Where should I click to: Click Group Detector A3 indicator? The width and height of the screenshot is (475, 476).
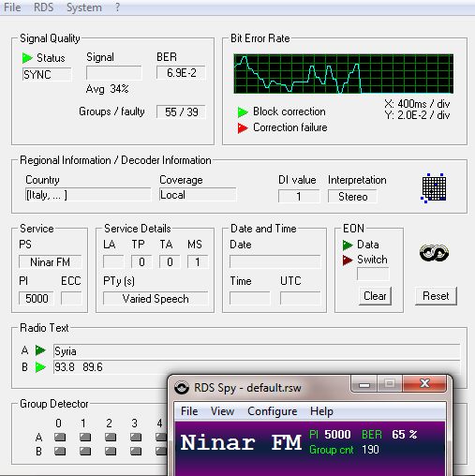point(136,437)
